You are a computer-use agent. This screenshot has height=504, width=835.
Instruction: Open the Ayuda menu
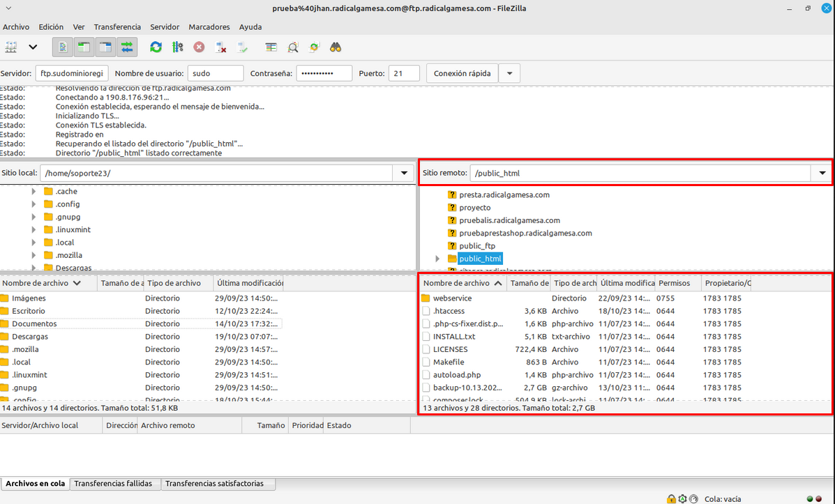point(250,26)
